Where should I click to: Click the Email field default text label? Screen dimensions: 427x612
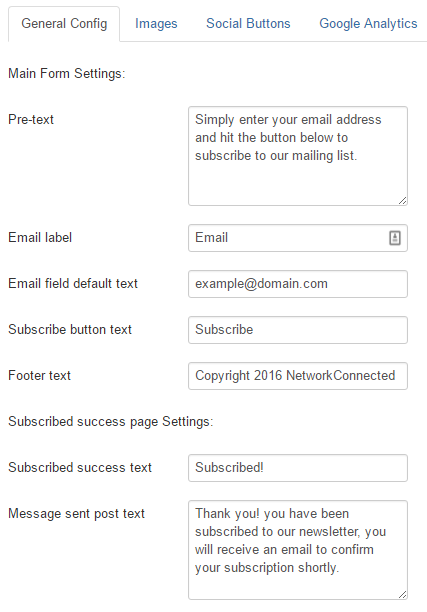point(73,283)
